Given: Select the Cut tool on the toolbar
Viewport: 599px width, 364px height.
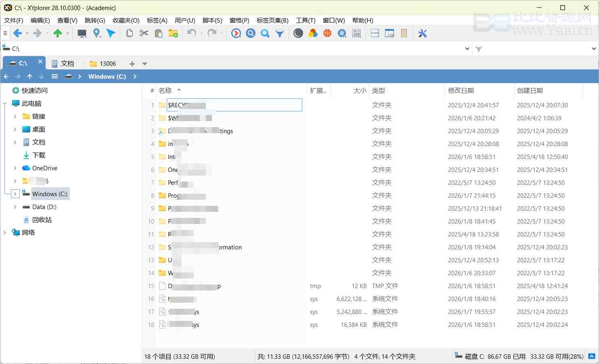Looking at the screenshot, I should click(144, 33).
